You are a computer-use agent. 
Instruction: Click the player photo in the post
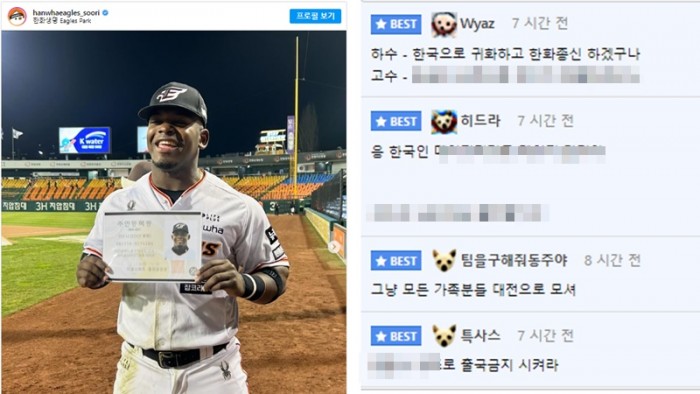[x=174, y=212]
